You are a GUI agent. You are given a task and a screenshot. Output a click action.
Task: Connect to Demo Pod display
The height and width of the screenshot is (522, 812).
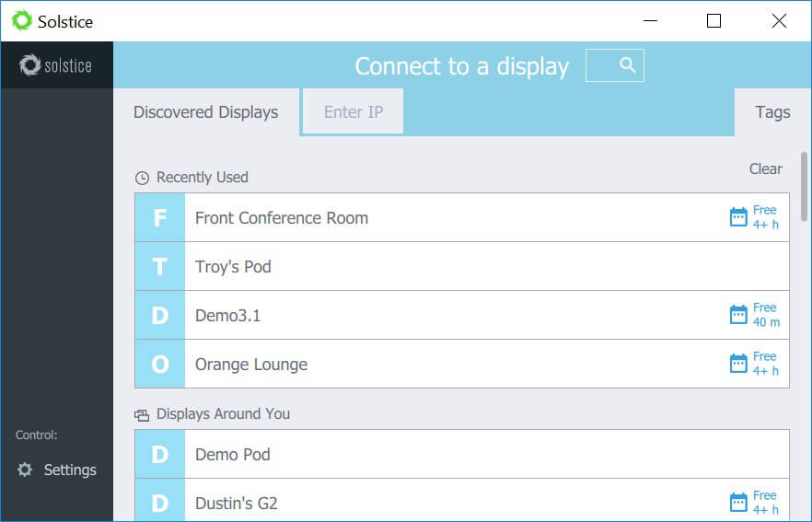(462, 454)
